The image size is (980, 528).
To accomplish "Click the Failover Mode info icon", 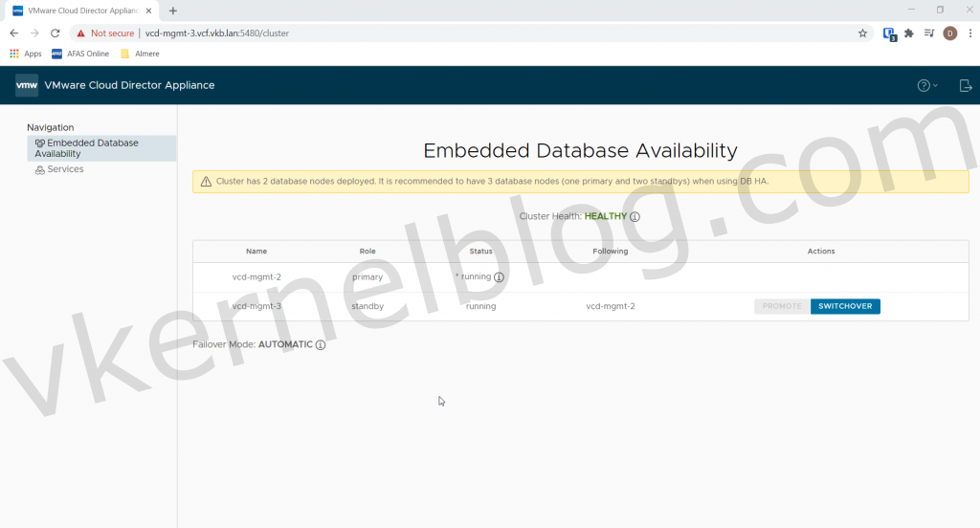I will (x=321, y=345).
